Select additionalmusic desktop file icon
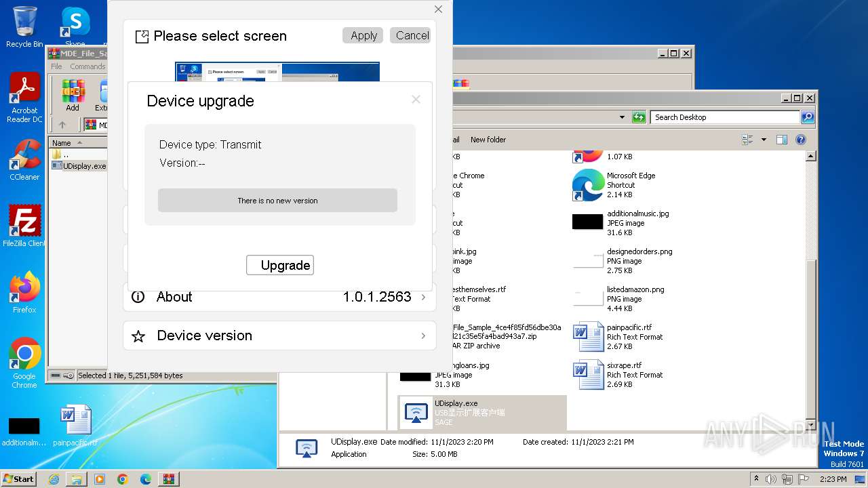The width and height of the screenshot is (868, 488). [x=24, y=430]
